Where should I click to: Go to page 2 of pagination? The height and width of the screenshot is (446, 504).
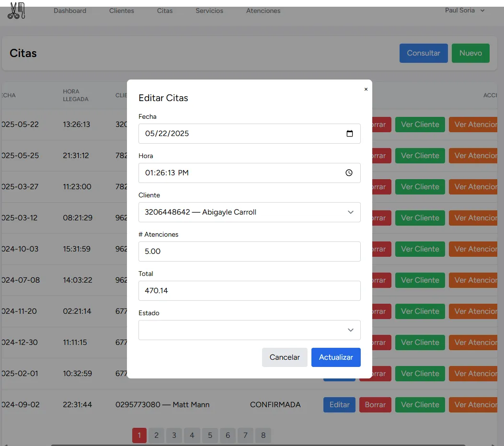click(x=156, y=435)
